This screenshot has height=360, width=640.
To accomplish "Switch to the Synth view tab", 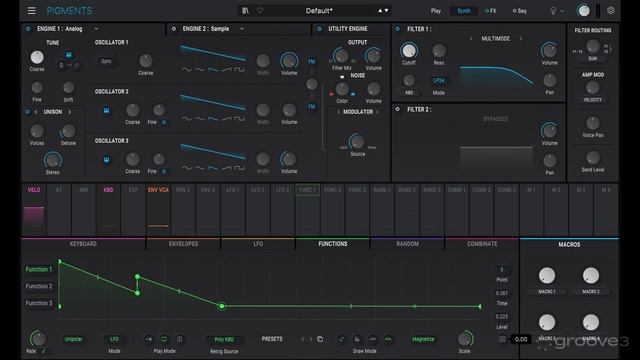I will (464, 11).
